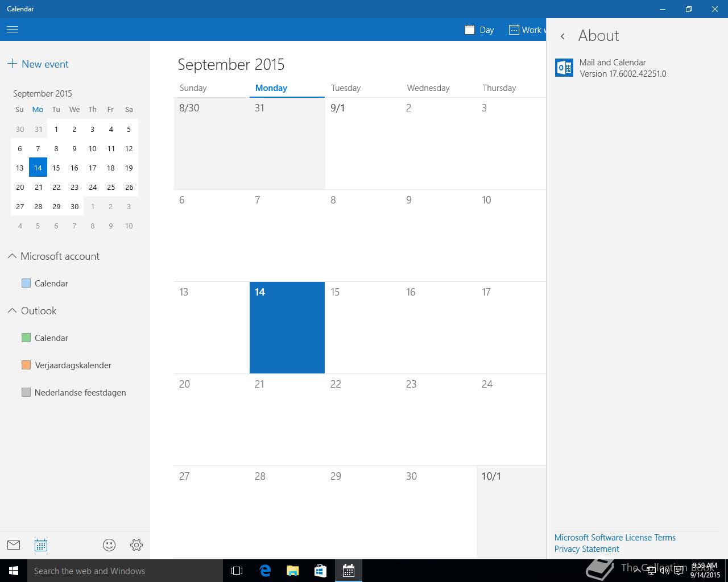This screenshot has width=728, height=582.
Task: Click the Wednesday column header
Action: (428, 88)
